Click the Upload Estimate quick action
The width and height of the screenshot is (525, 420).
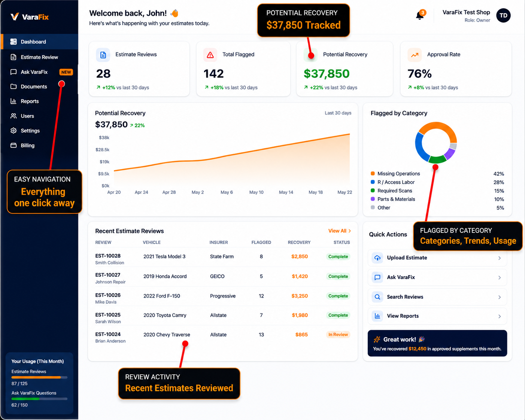(x=437, y=258)
